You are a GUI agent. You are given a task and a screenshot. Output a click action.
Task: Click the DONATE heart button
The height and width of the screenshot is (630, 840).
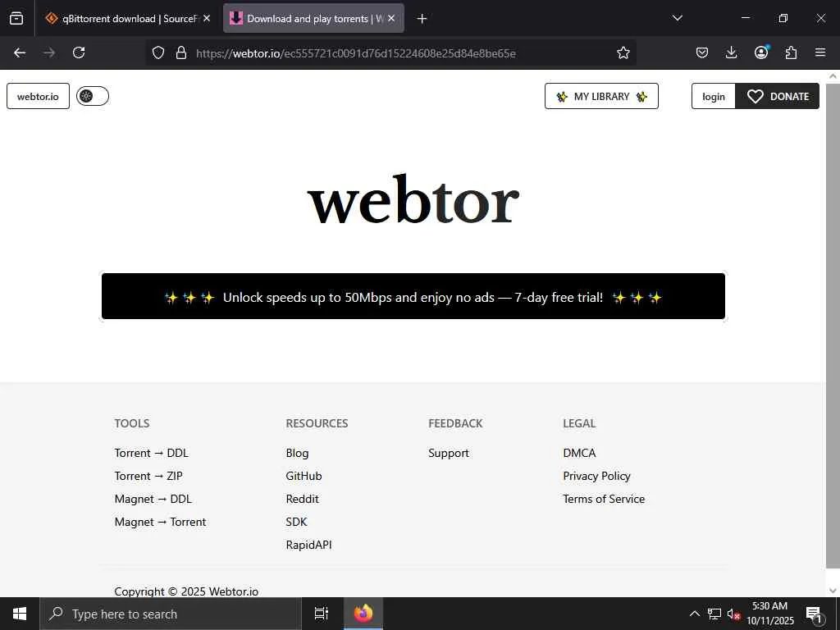click(x=778, y=97)
